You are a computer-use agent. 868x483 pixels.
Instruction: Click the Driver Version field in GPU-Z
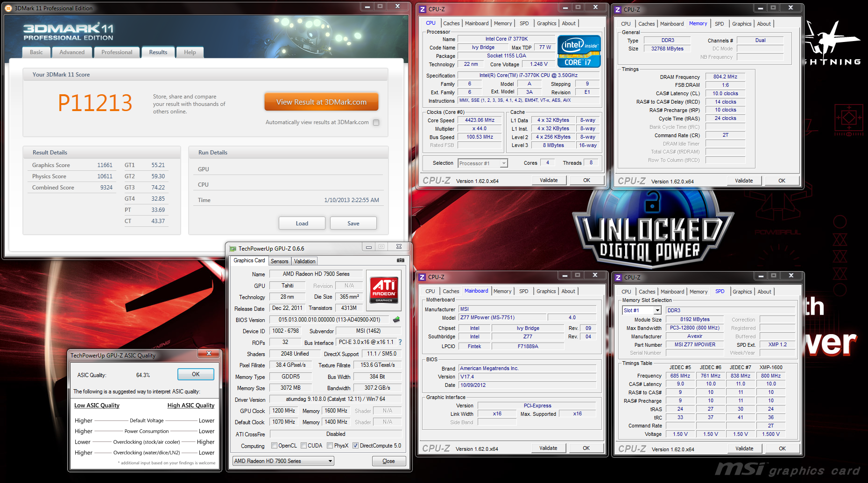coord(335,399)
